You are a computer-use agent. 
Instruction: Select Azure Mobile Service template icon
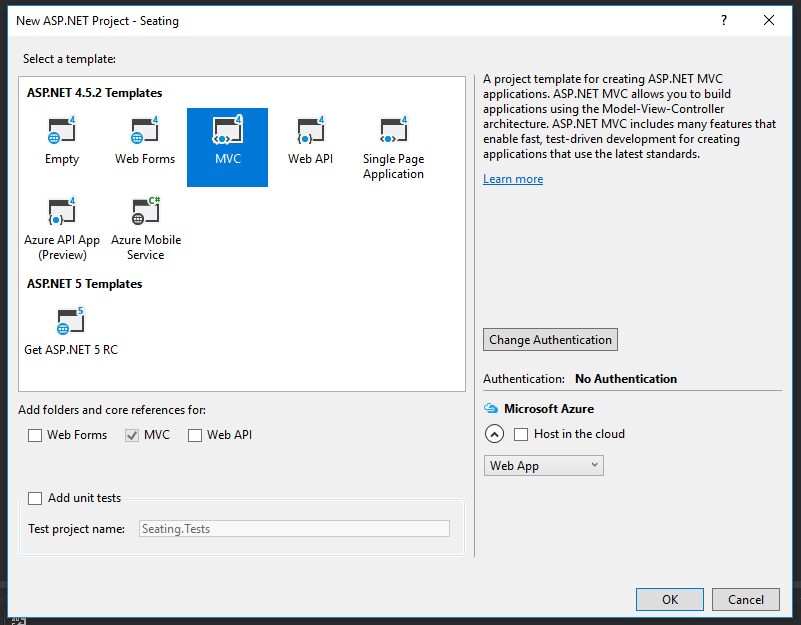click(146, 211)
